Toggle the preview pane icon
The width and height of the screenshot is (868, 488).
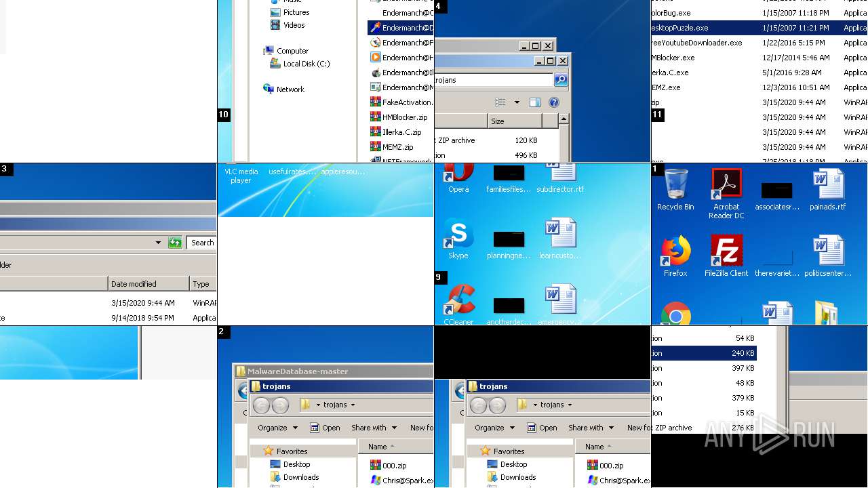[x=534, y=102]
